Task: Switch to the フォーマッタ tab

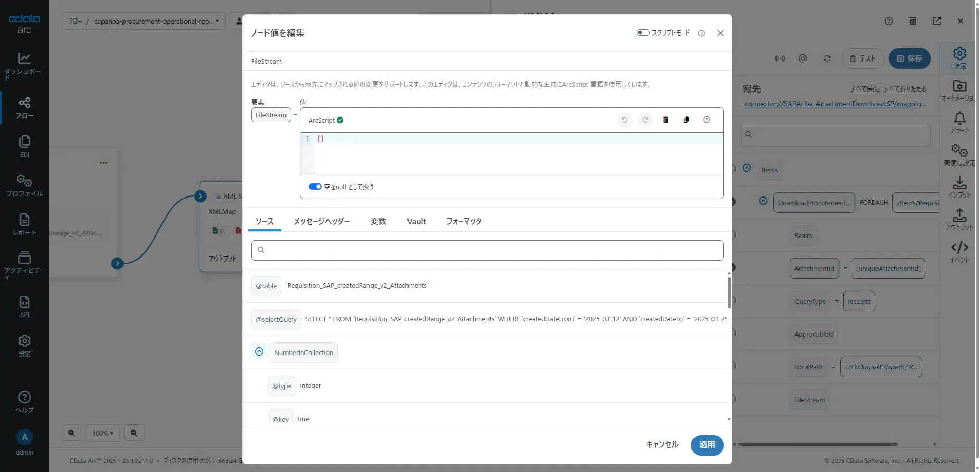Action: tap(464, 221)
